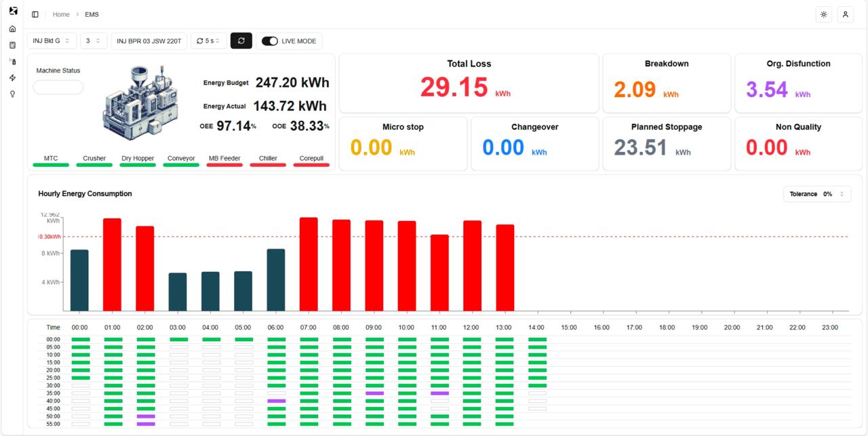Go to Home in the breadcrumb
868x436 pixels.
[61, 14]
